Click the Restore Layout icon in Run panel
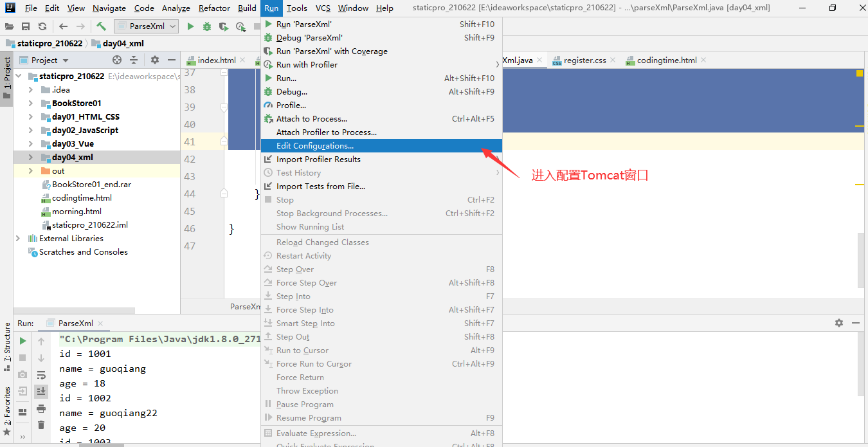 coord(23,412)
